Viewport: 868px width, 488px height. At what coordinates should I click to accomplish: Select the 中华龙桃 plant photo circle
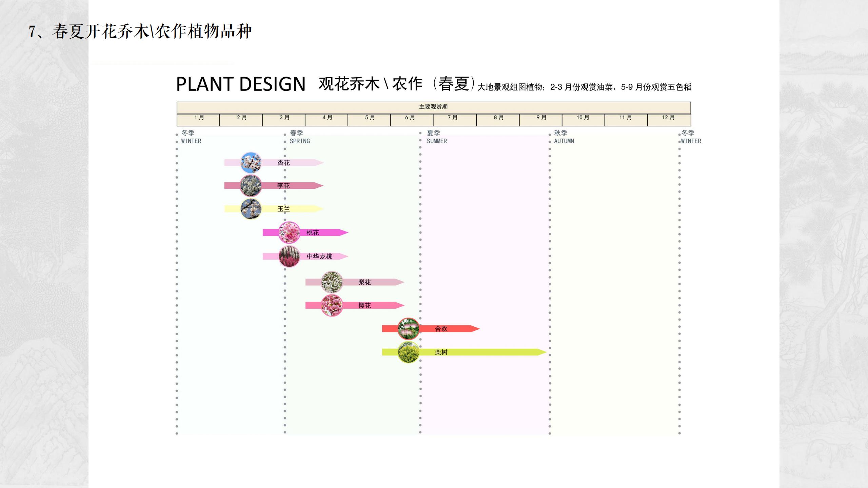289,257
